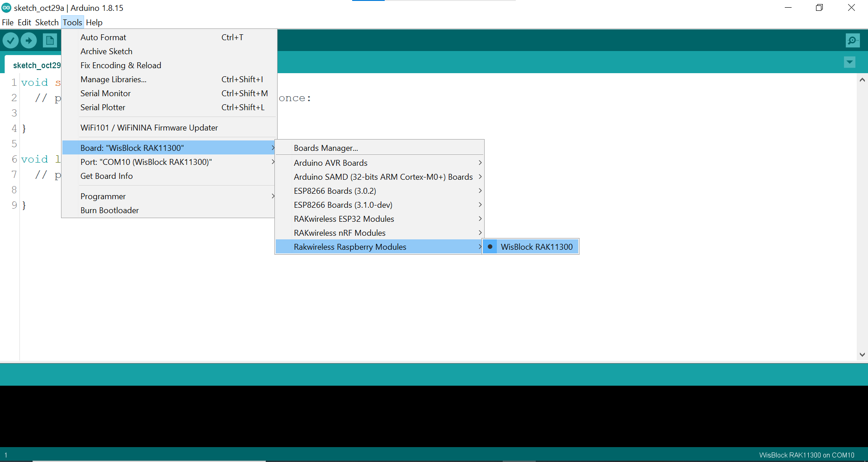Expand ESP8266 Boards (3.0.2) submenu

[x=379, y=191]
